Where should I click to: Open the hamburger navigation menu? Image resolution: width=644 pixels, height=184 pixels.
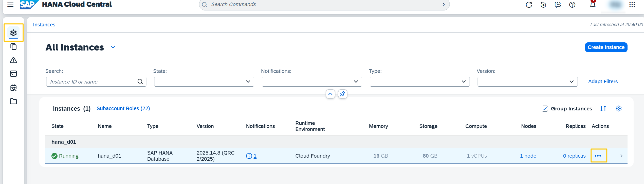tap(10, 5)
